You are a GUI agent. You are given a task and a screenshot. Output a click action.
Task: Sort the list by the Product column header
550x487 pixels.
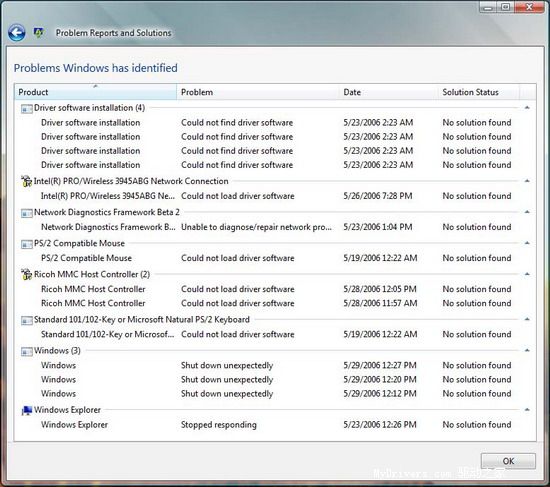(95, 92)
